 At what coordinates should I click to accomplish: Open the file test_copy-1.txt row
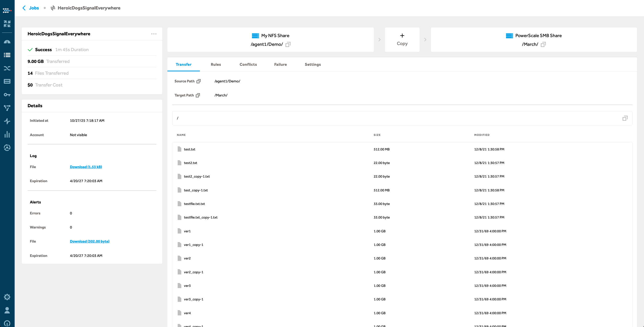click(x=196, y=190)
